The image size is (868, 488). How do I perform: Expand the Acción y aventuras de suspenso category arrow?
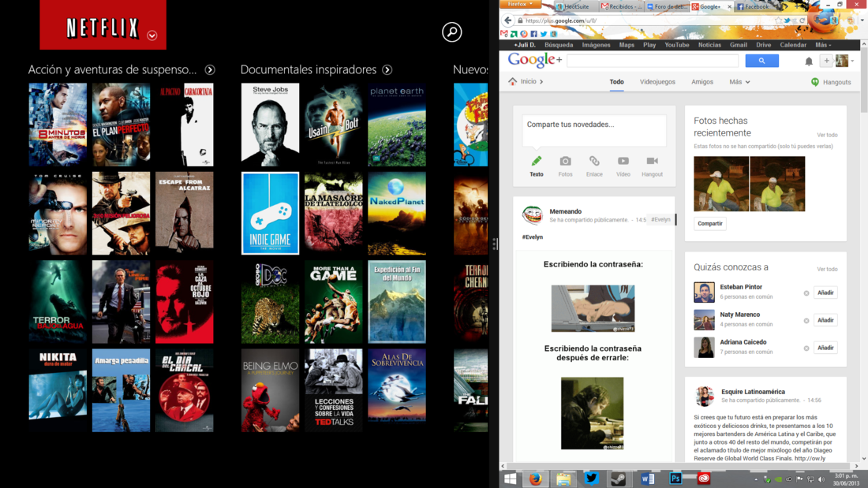(x=210, y=69)
